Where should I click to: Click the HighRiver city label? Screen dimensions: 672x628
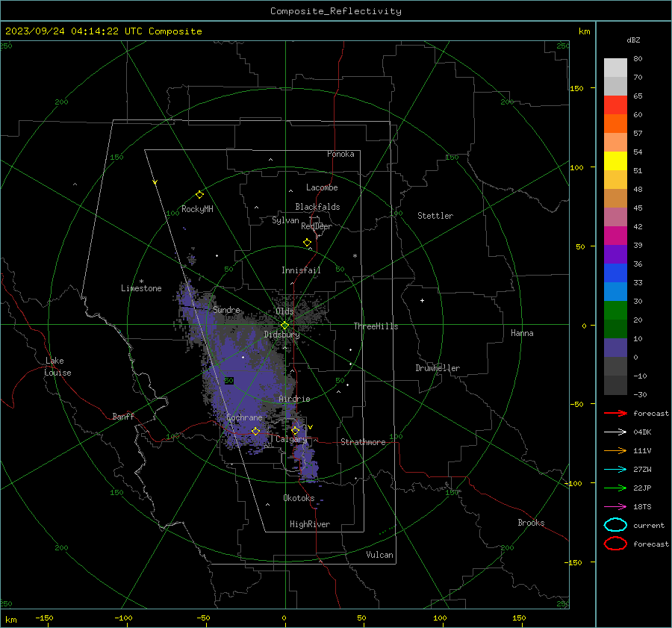pos(310,524)
